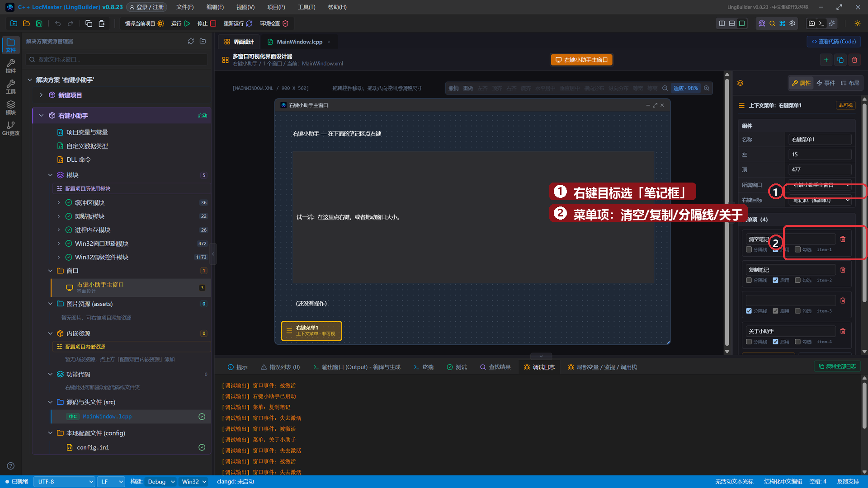The height and width of the screenshot is (488, 868).
Task: Click 运行 button
Action: (180, 23)
